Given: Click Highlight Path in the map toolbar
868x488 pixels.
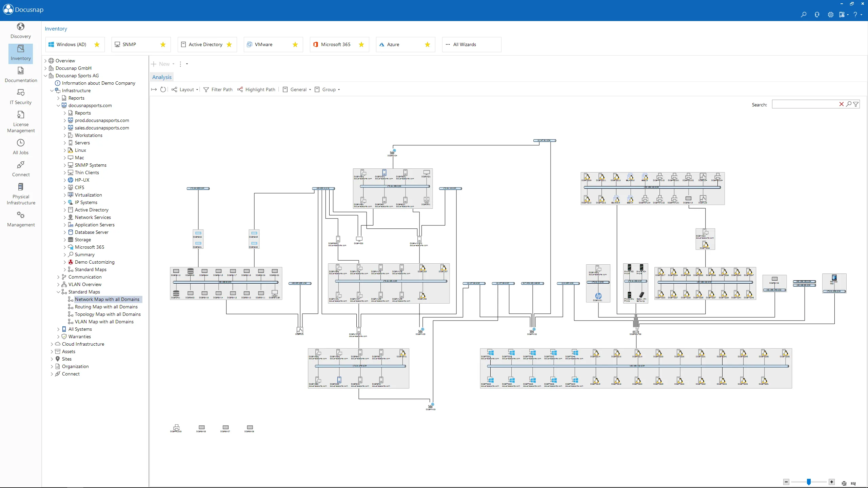Looking at the screenshot, I should (x=256, y=89).
